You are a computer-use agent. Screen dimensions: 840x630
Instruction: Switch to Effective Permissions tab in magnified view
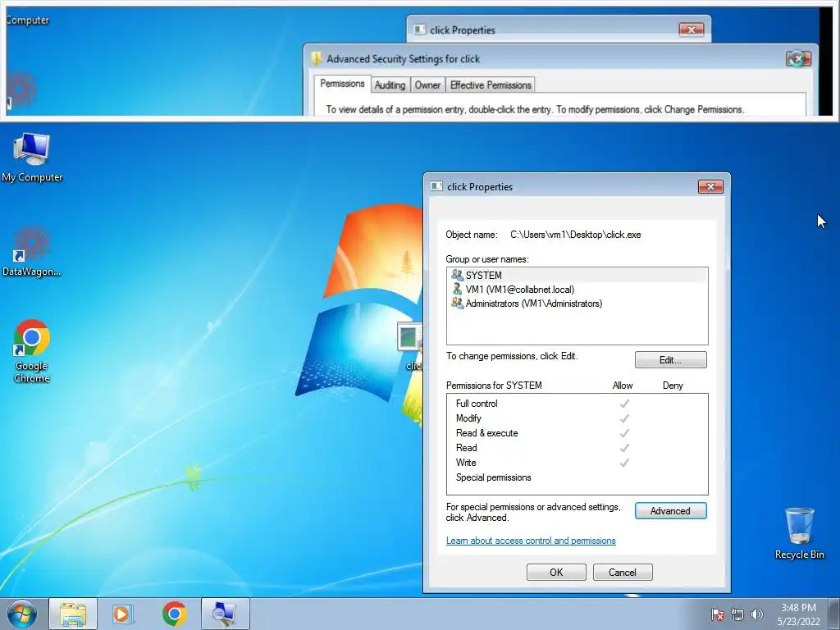pyautogui.click(x=491, y=85)
